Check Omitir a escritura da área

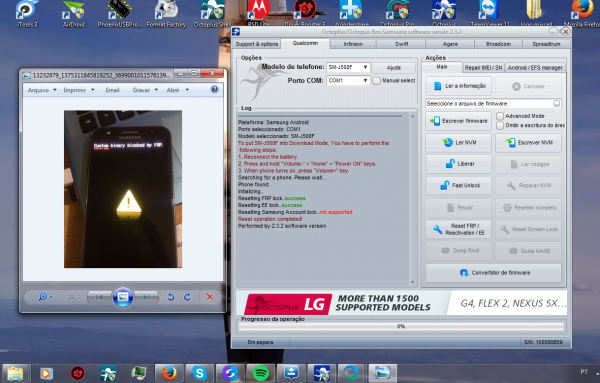(500, 125)
